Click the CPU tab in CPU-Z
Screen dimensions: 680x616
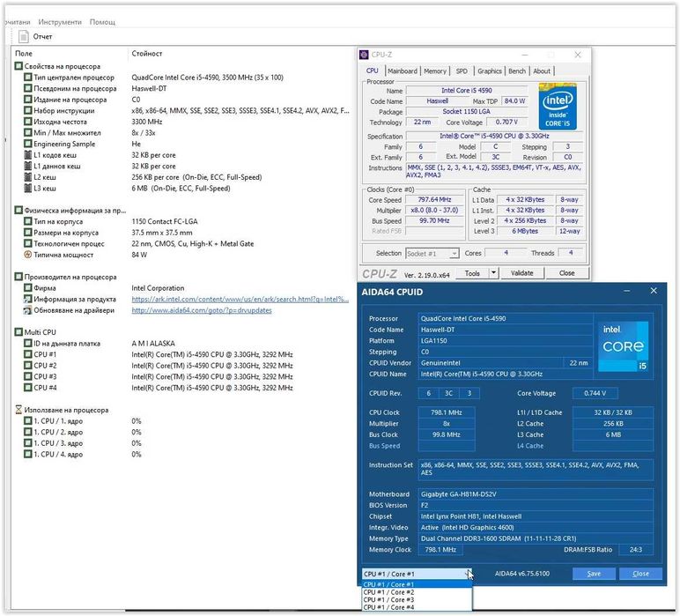click(x=372, y=71)
